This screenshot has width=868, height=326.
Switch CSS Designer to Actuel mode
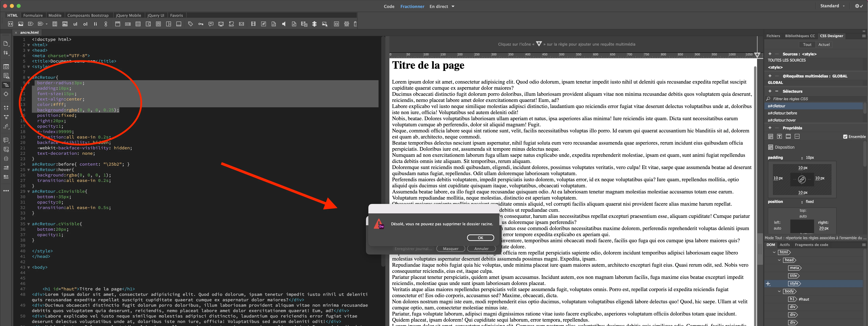(824, 44)
